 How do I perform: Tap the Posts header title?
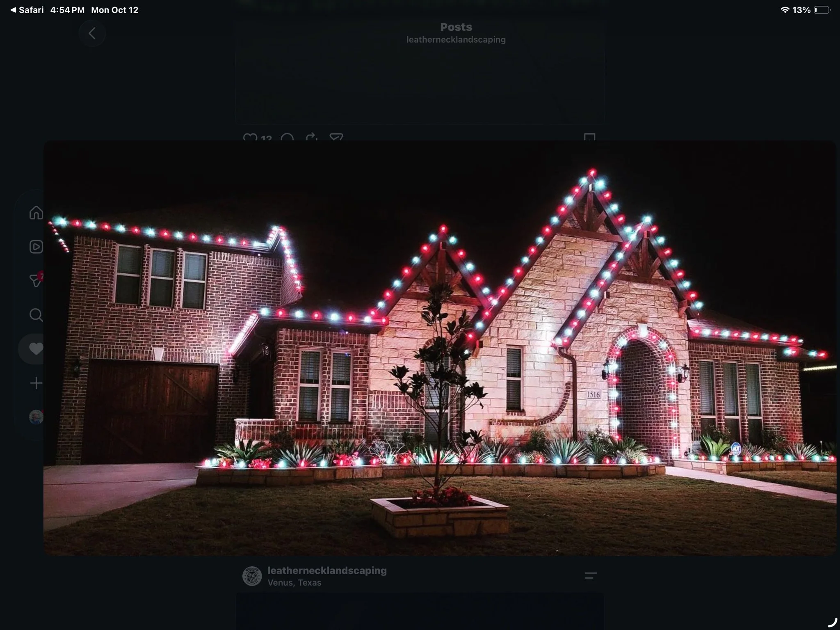pyautogui.click(x=456, y=27)
